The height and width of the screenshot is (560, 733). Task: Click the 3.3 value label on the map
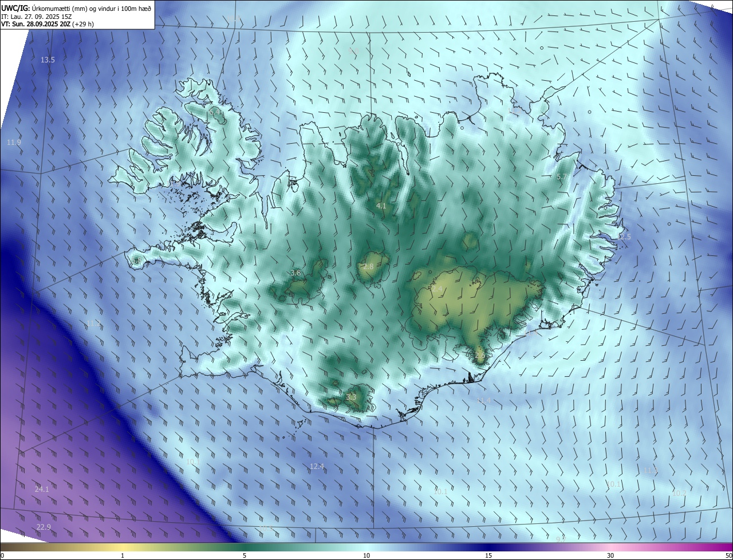[351, 397]
